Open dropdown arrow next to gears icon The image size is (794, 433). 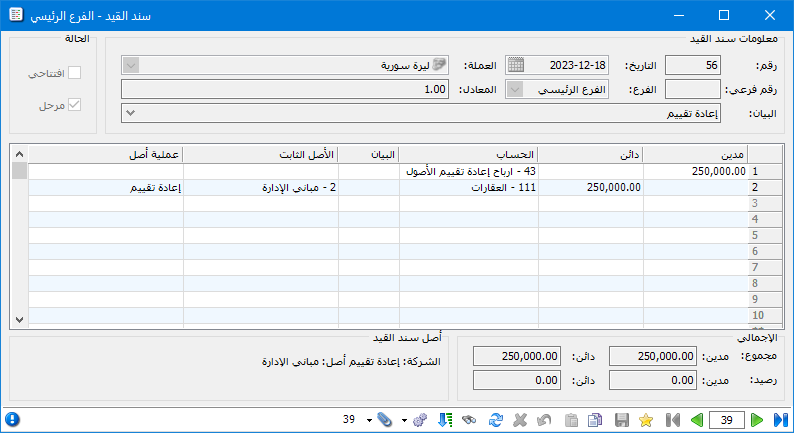click(405, 420)
